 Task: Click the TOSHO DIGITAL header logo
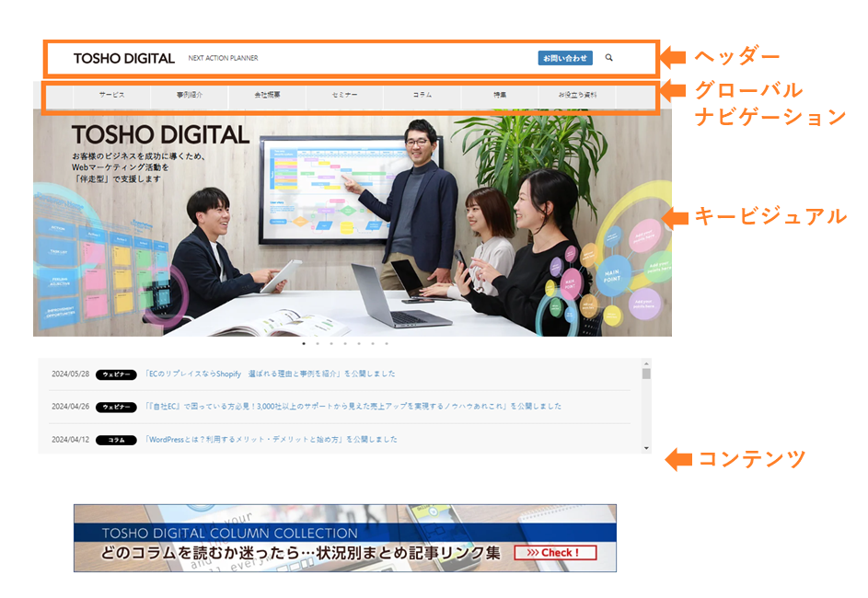(124, 57)
